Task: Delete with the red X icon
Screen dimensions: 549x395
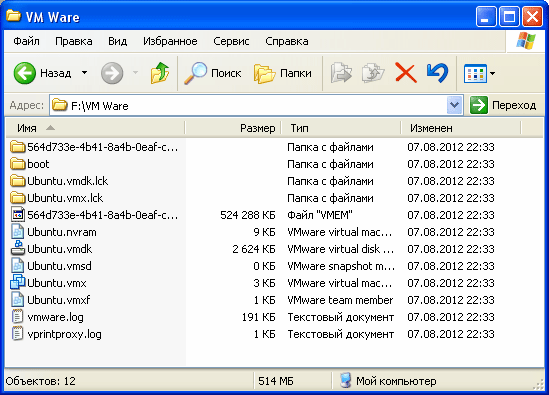Action: pyautogui.click(x=405, y=73)
